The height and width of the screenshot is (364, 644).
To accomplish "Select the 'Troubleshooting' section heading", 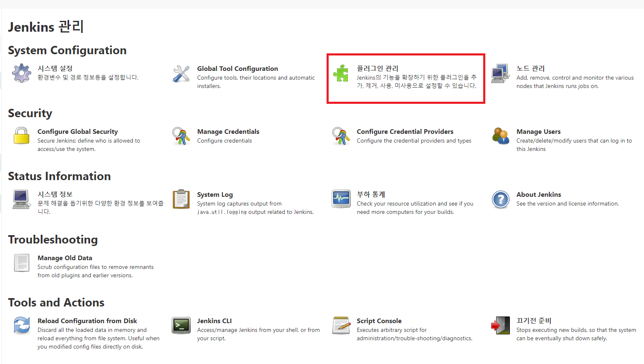I will click(x=53, y=239).
